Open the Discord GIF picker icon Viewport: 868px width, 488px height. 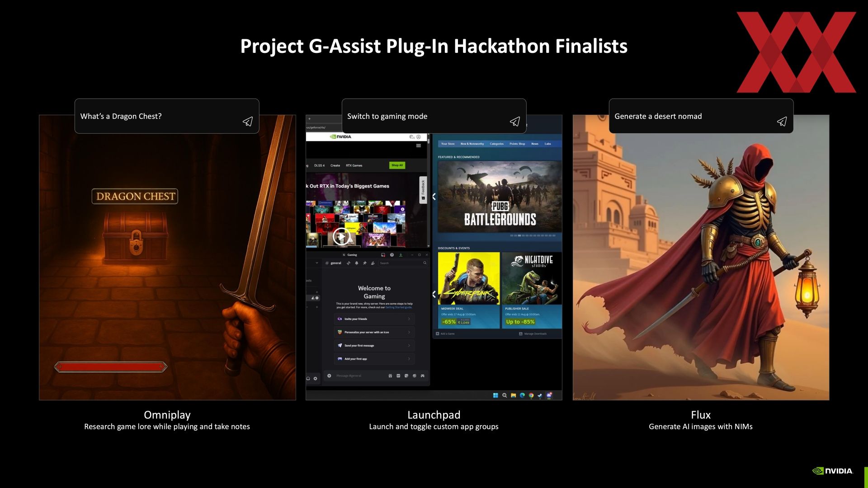398,376
